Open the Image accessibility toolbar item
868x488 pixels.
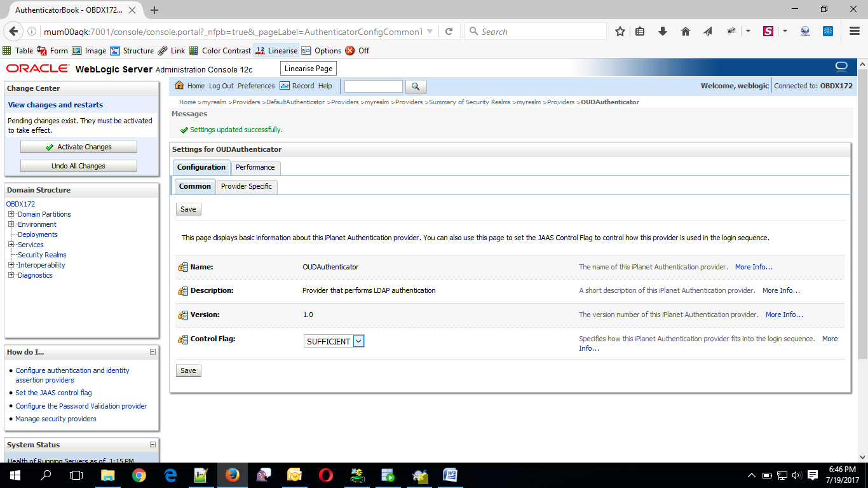[89, 51]
